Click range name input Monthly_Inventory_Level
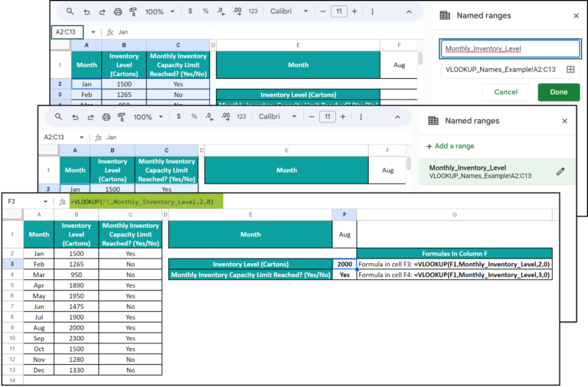 [510, 49]
